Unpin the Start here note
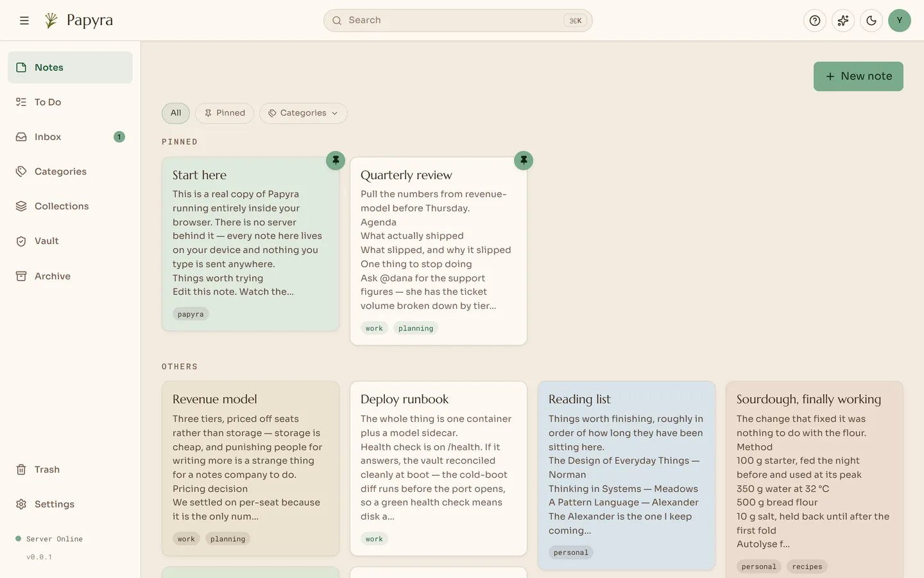924x578 pixels. 336,161
